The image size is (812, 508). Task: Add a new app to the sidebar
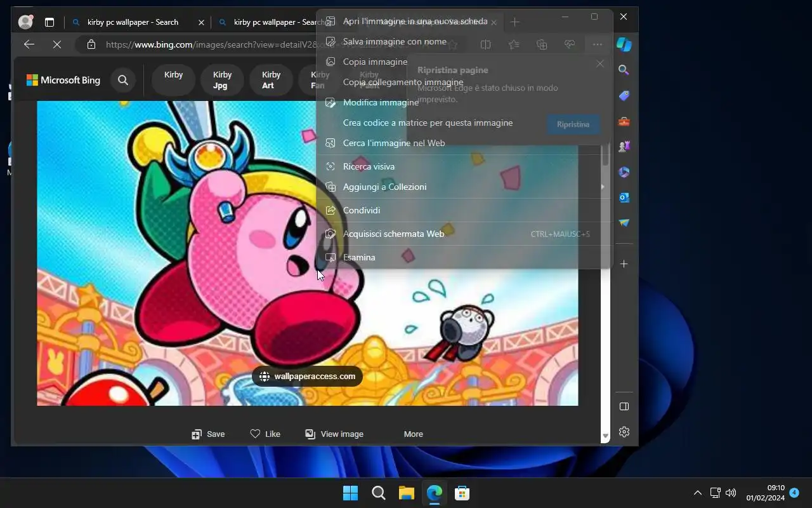click(x=624, y=264)
